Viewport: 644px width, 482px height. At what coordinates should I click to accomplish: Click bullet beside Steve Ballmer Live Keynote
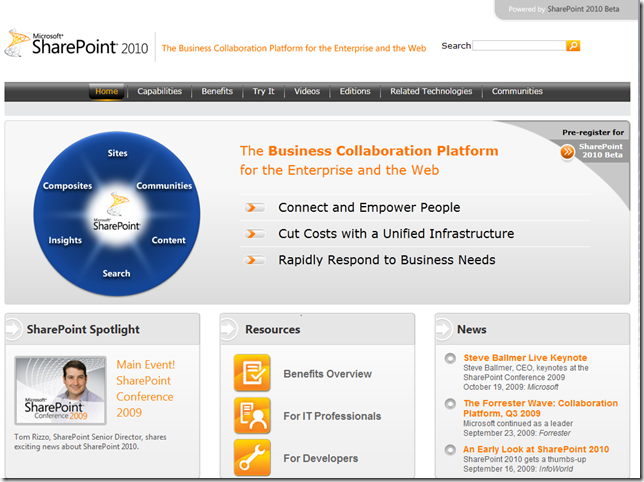click(450, 358)
